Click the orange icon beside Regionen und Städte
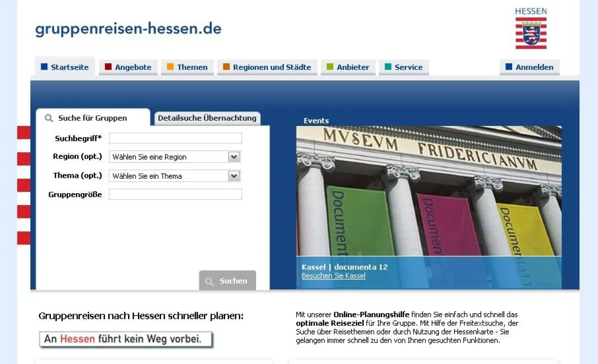 (x=227, y=67)
